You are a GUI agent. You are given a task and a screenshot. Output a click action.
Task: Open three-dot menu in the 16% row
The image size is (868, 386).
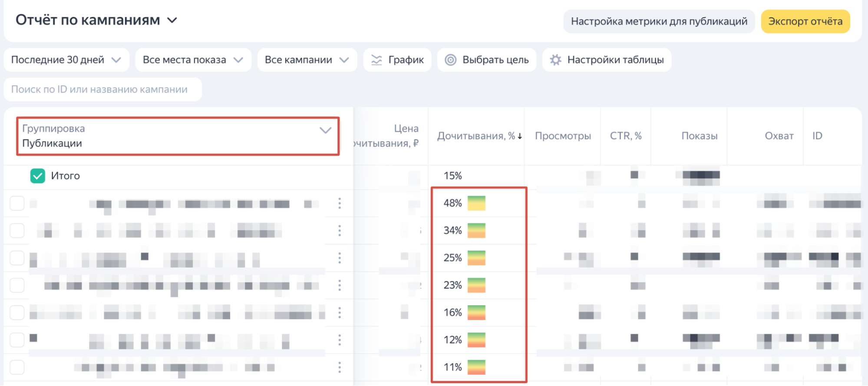click(x=340, y=312)
